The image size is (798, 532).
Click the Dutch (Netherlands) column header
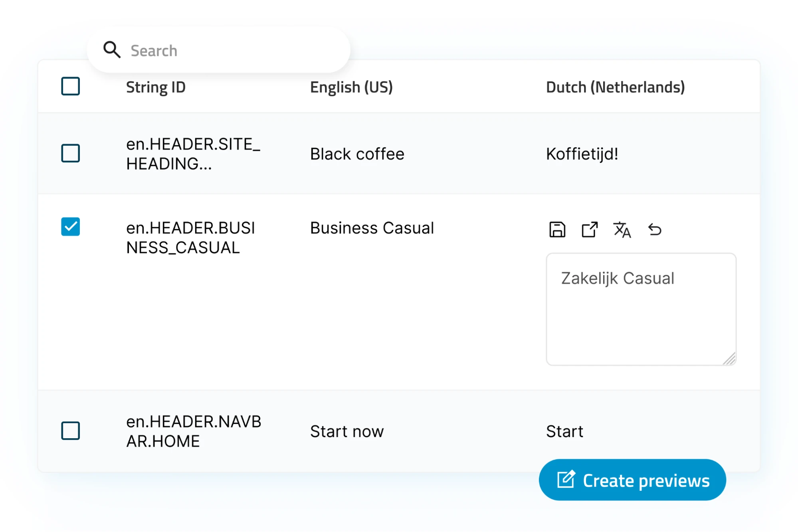pos(615,87)
